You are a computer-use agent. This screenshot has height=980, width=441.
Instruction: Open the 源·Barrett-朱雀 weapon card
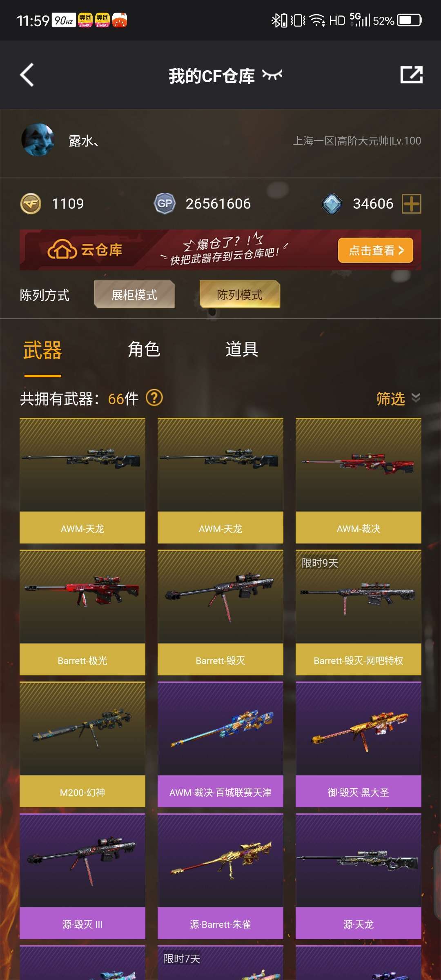(x=220, y=876)
